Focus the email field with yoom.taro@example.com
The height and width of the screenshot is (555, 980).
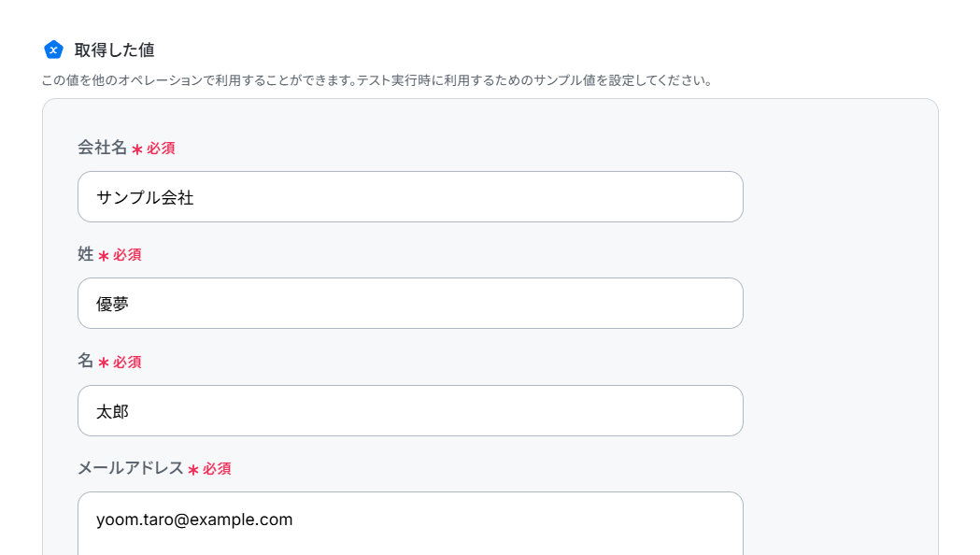pos(410,523)
